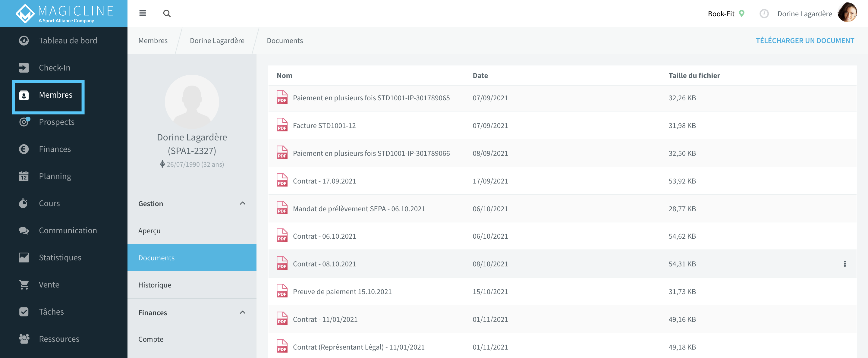
Task: Click the Cours stopwatch icon
Action: point(24,203)
